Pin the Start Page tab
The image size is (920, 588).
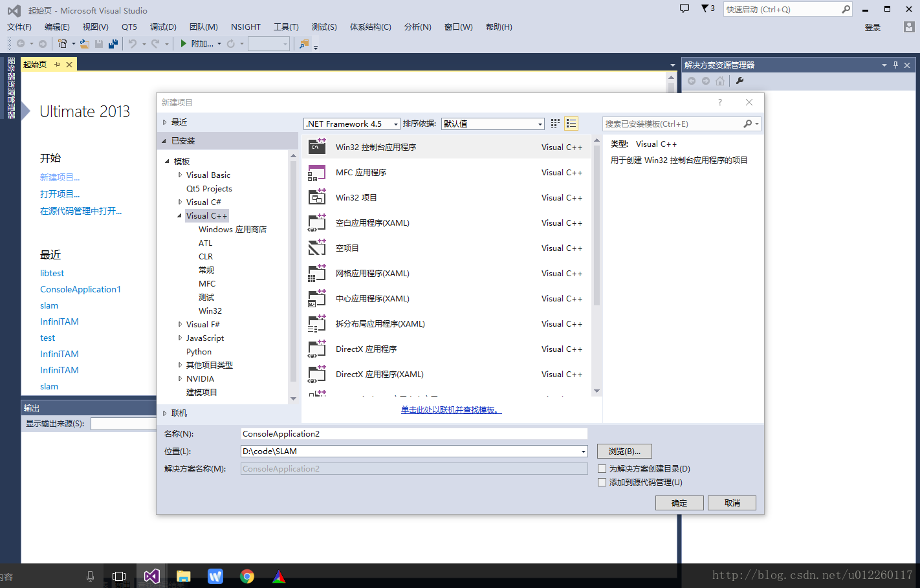tap(57, 64)
